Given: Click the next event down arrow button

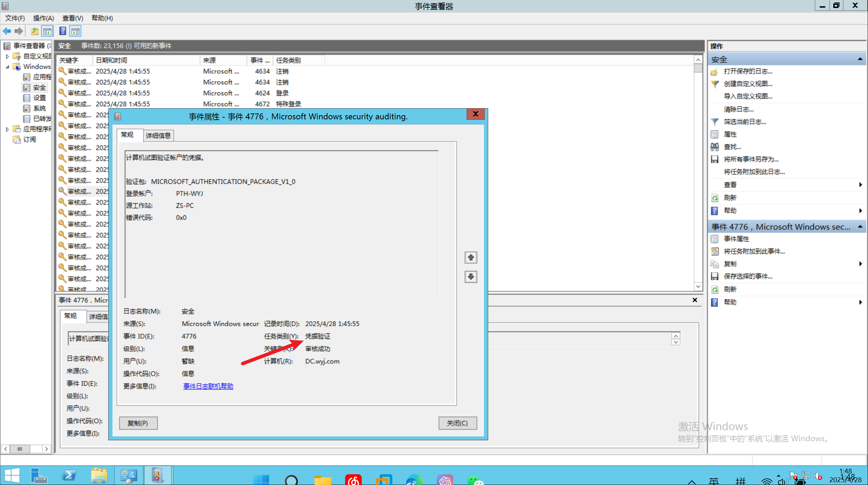Looking at the screenshot, I should pyautogui.click(x=470, y=276).
